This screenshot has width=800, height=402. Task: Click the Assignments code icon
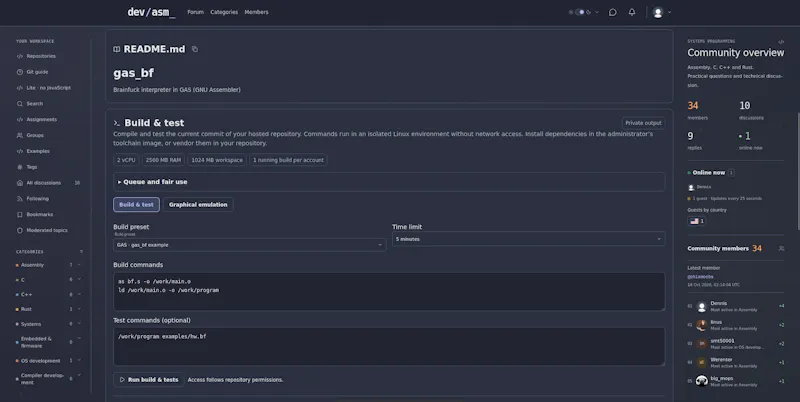(x=20, y=119)
